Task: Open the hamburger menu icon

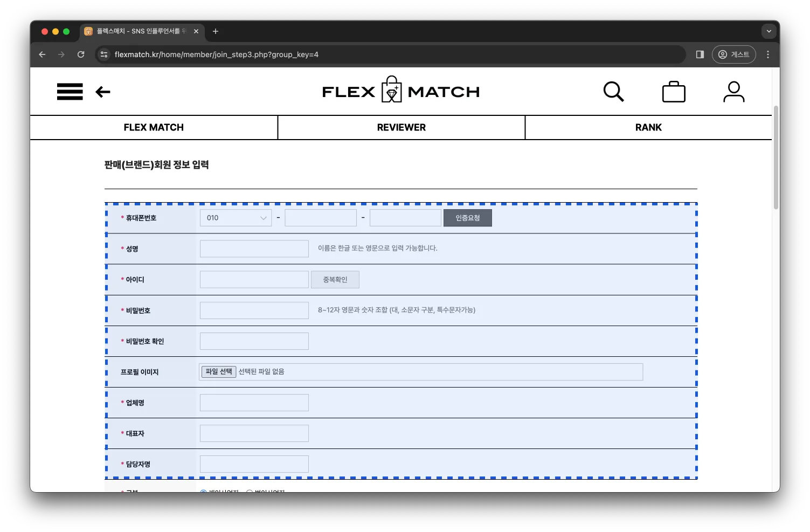Action: (x=70, y=92)
